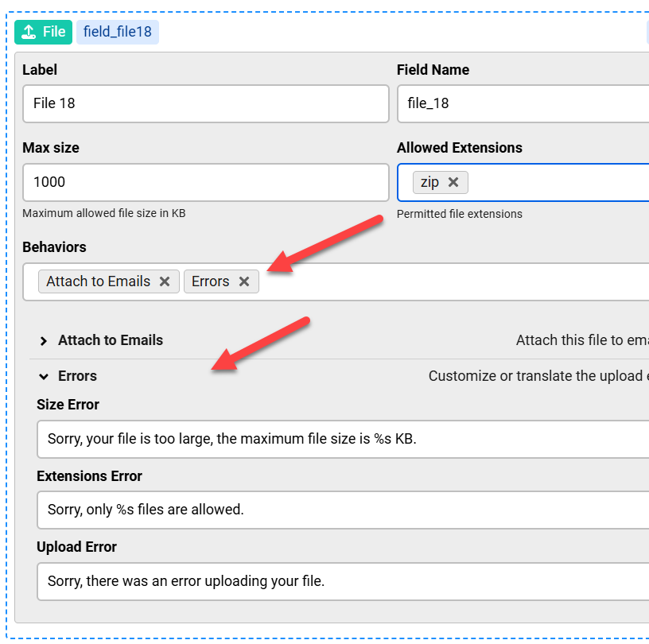Remove the Errors behavior tag
Image resolution: width=649 pixels, height=644 pixels.
click(244, 281)
